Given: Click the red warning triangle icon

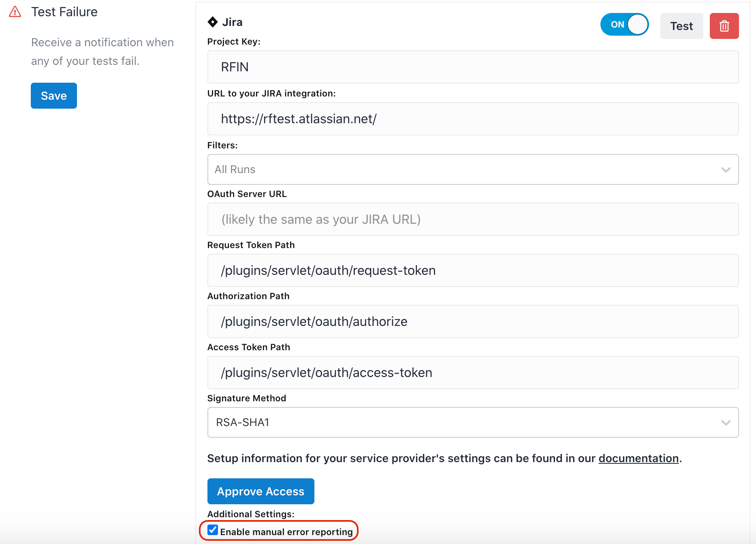Looking at the screenshot, I should point(15,12).
